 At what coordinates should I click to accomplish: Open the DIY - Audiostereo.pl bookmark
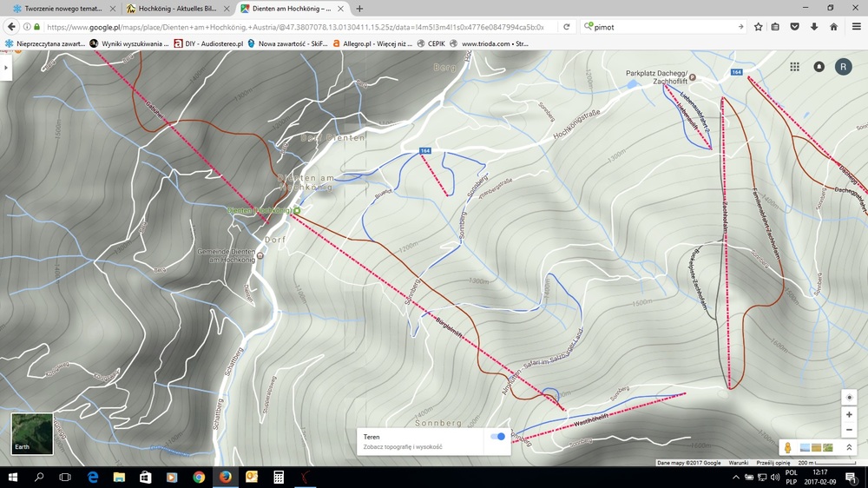pyautogui.click(x=208, y=43)
